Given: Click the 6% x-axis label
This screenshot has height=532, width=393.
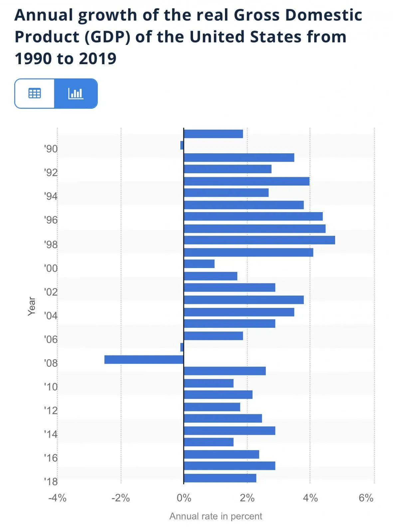Looking at the screenshot, I should coord(366,498).
